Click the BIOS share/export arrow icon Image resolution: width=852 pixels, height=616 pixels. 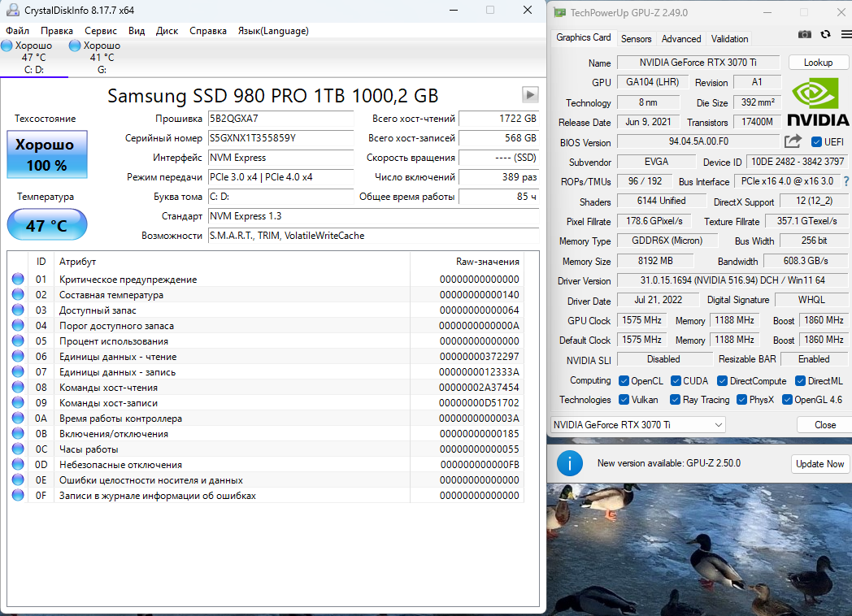click(x=793, y=141)
